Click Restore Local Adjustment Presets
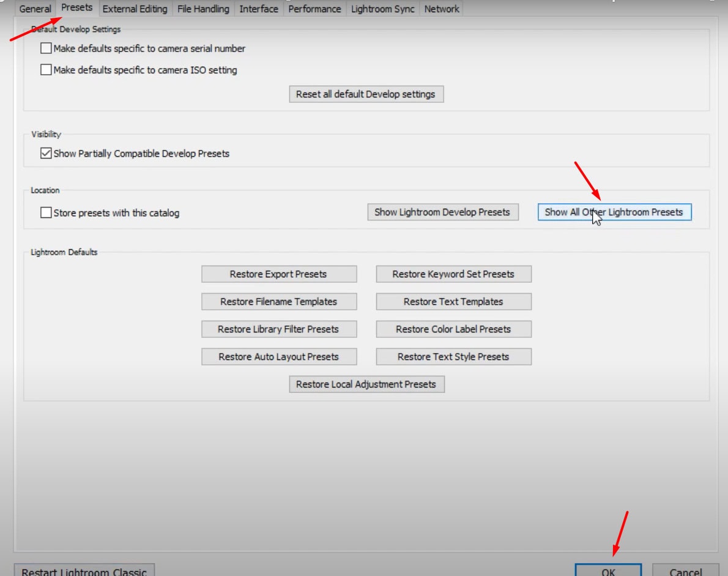 pyautogui.click(x=366, y=384)
